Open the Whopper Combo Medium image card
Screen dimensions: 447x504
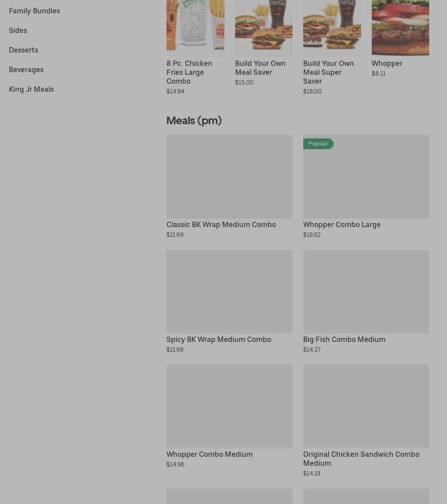[x=229, y=406]
